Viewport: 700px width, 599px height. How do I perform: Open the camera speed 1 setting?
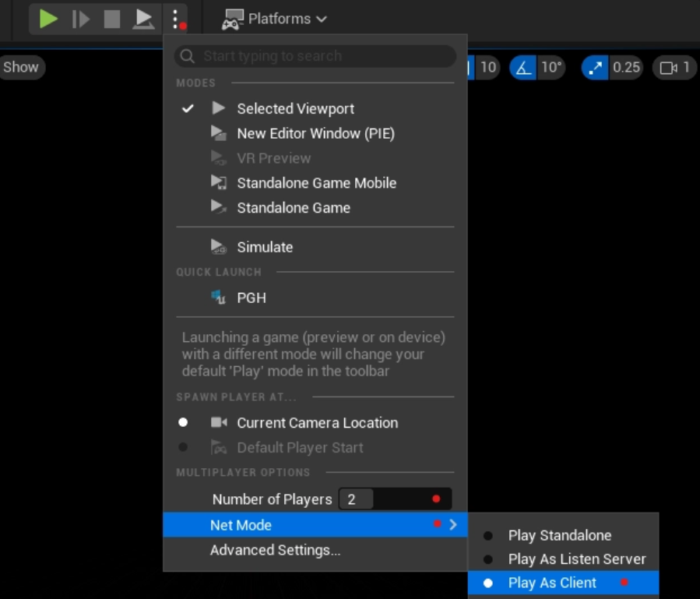point(674,68)
